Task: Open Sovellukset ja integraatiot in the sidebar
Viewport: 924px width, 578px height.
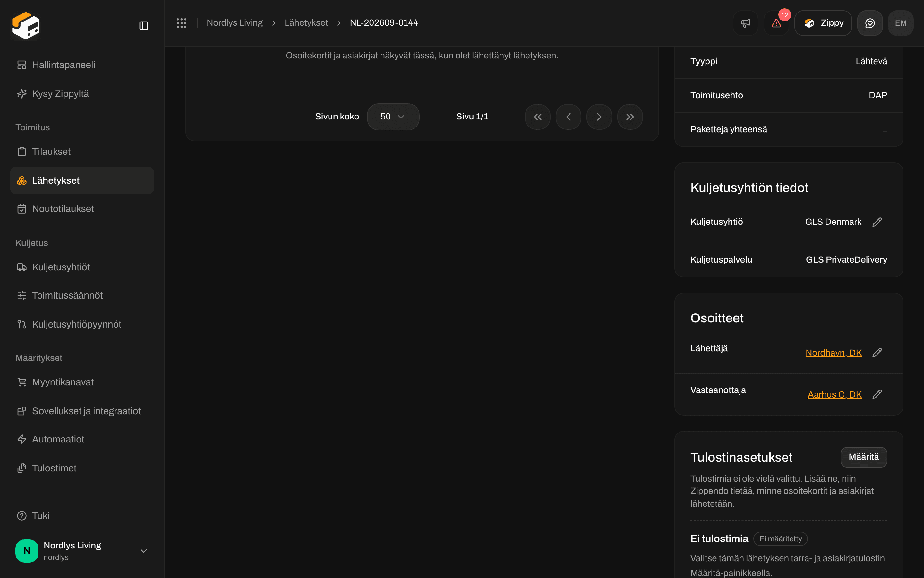Action: point(82,411)
